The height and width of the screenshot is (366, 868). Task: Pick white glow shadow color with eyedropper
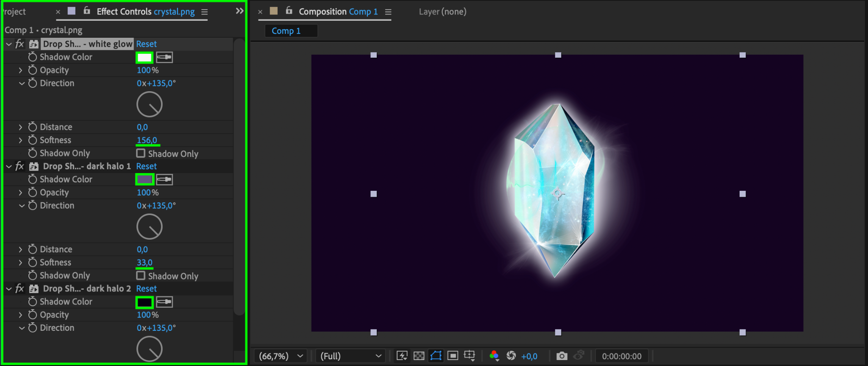pos(164,57)
